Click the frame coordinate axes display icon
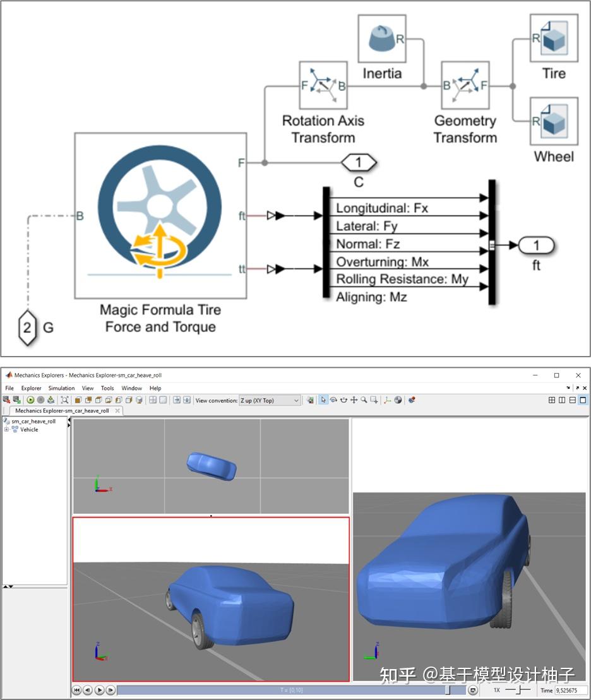 386,400
